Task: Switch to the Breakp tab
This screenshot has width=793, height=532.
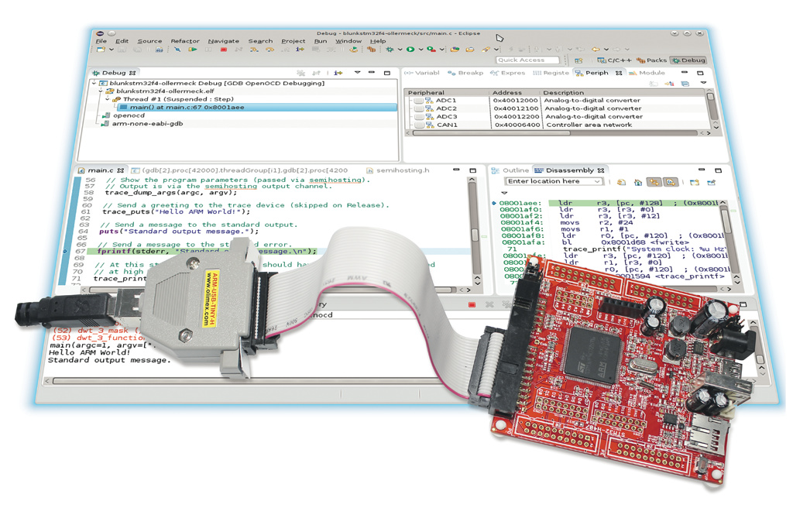Action: point(465,73)
